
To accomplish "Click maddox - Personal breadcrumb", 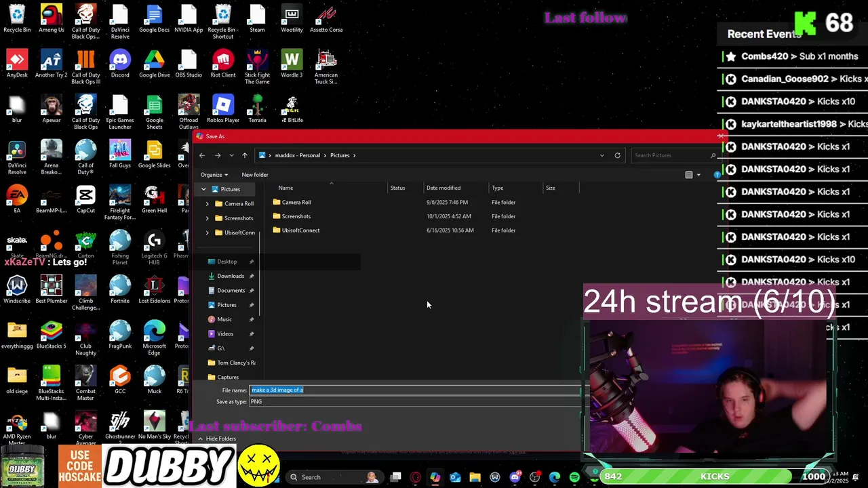I will [298, 155].
